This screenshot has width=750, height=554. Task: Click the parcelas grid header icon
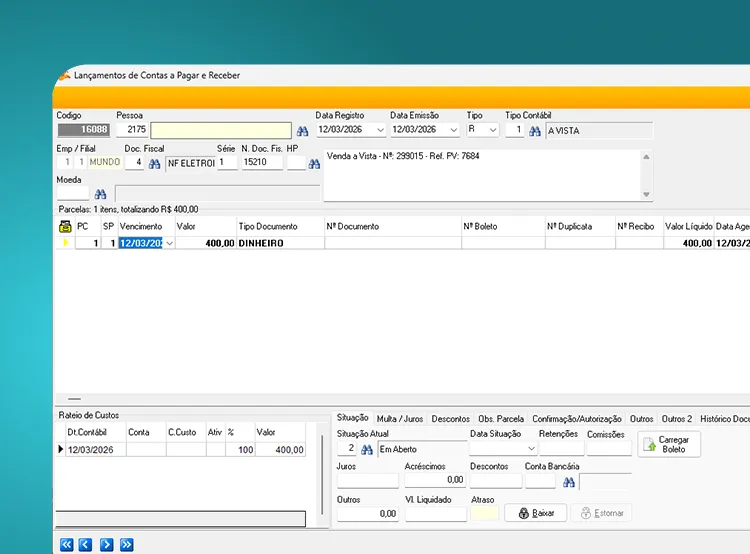point(65,226)
